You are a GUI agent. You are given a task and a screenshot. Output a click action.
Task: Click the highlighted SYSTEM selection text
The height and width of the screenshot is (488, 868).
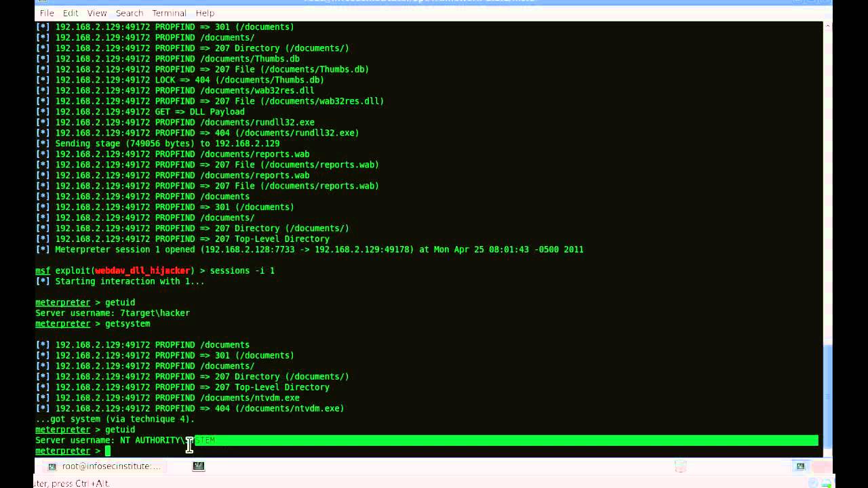(x=205, y=441)
